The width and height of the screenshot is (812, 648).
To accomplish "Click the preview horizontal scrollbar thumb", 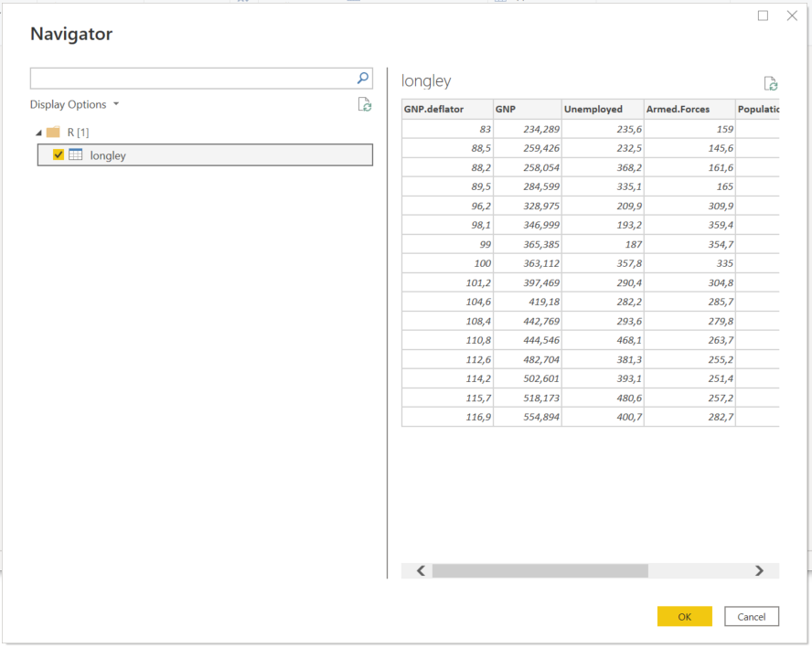I will [x=540, y=570].
